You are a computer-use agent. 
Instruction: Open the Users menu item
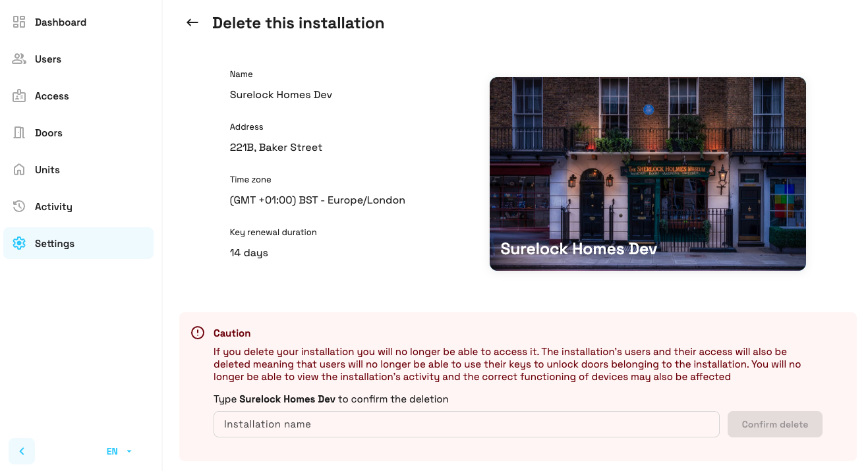(x=78, y=59)
